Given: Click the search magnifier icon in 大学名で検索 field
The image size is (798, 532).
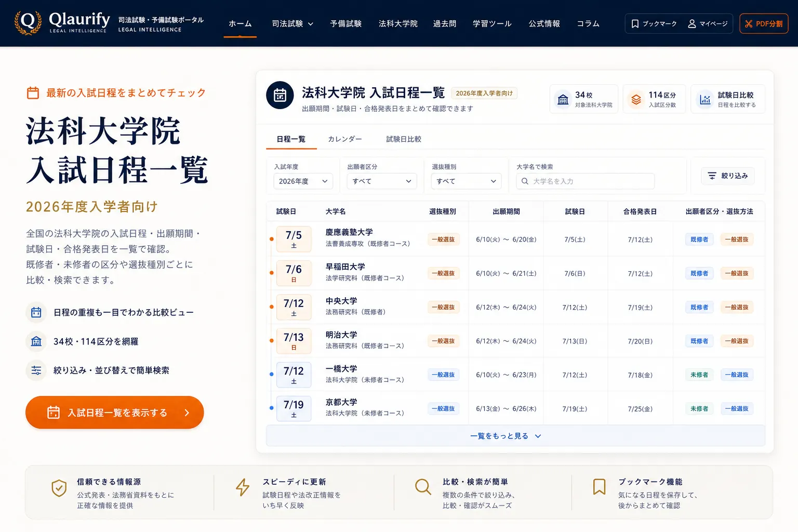Looking at the screenshot, I should (x=525, y=181).
